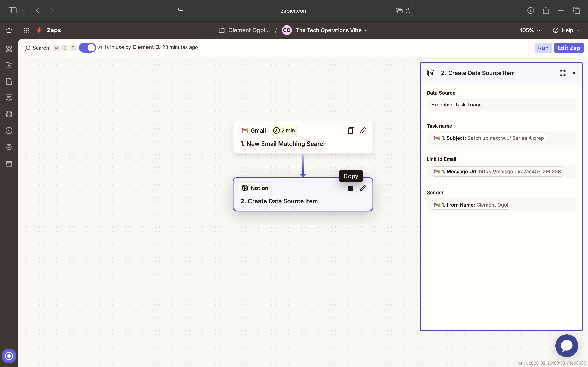Viewport: 588px width, 367px height.
Task: Expand the Help menu
Action: pos(567,30)
